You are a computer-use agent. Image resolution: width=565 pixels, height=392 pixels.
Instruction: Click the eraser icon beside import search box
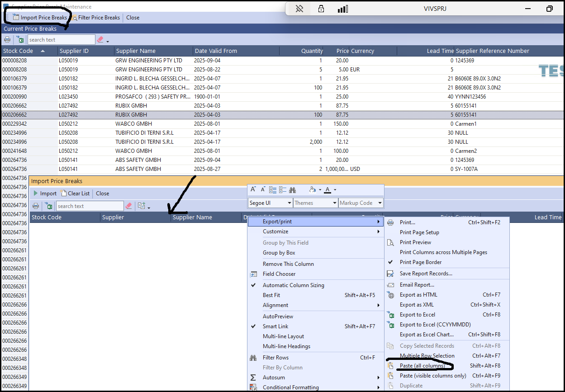pos(129,206)
